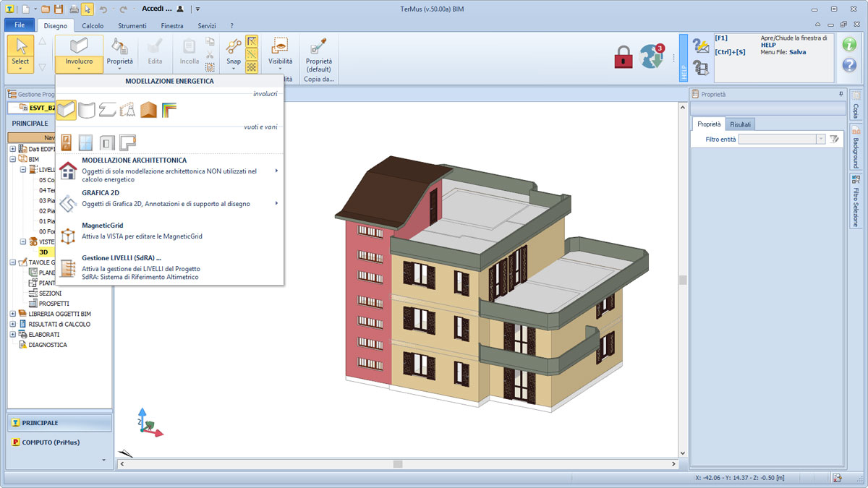Pick the brown roof involucro icon

pyautogui.click(x=149, y=110)
